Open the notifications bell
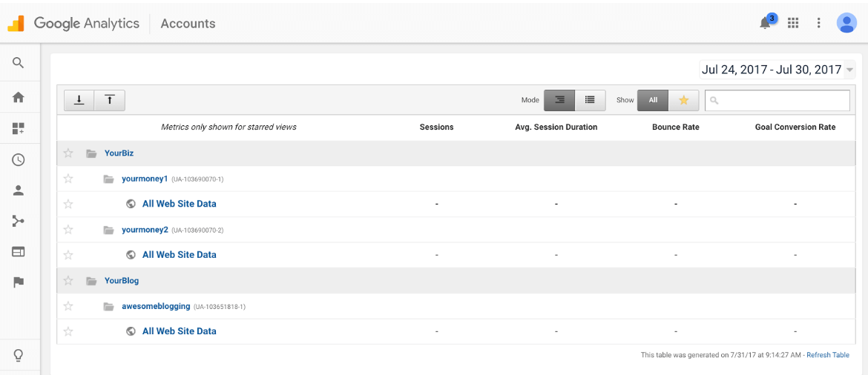868x375 pixels. 766,23
